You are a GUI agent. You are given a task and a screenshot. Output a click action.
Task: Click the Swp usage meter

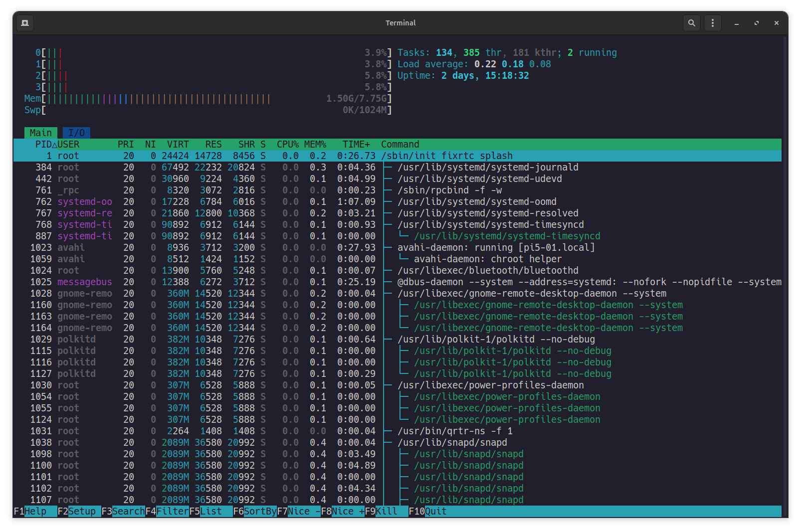pyautogui.click(x=208, y=110)
